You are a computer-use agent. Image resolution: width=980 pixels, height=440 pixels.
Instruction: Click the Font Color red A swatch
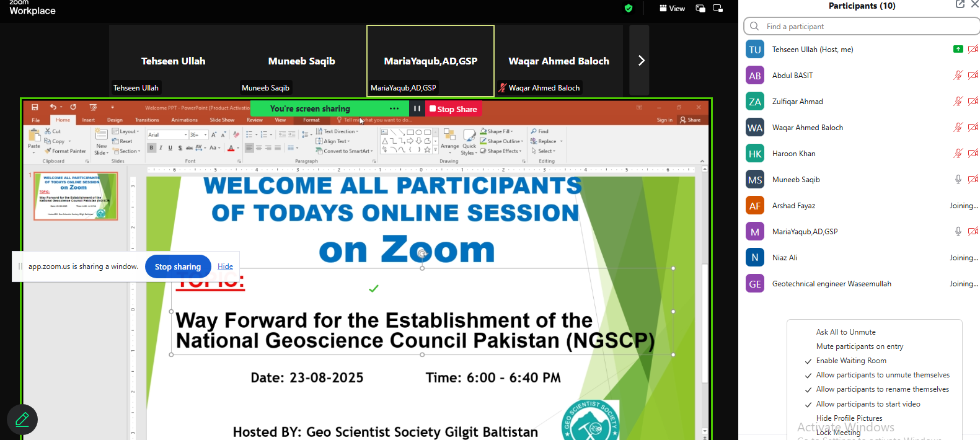click(x=231, y=148)
